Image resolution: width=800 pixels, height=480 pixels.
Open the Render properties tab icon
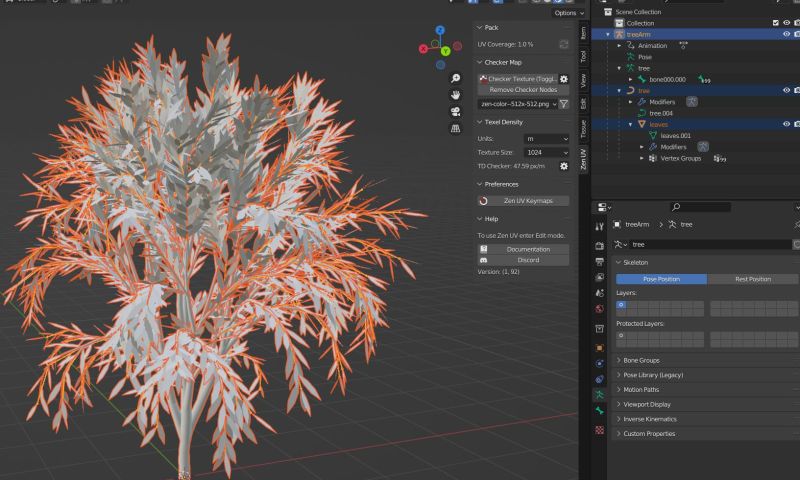599,246
